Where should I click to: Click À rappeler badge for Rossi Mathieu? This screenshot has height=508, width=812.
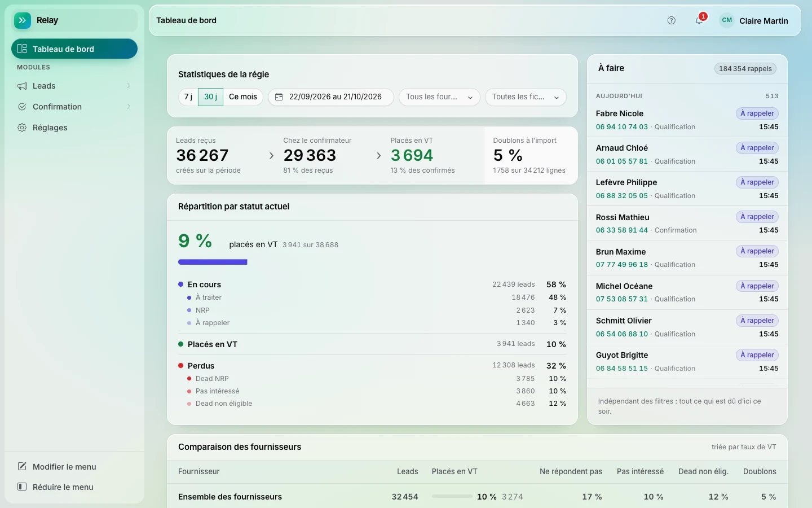pyautogui.click(x=757, y=217)
